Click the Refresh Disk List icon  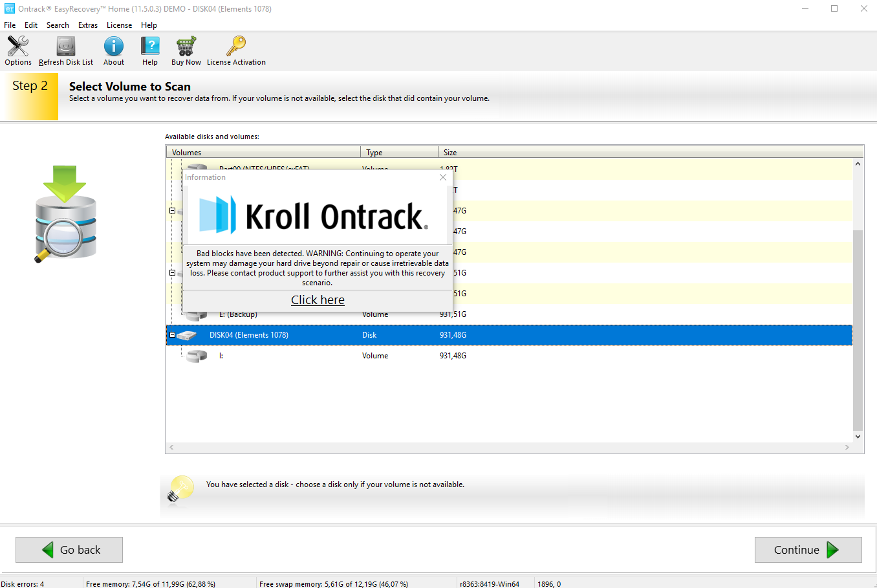click(x=66, y=51)
